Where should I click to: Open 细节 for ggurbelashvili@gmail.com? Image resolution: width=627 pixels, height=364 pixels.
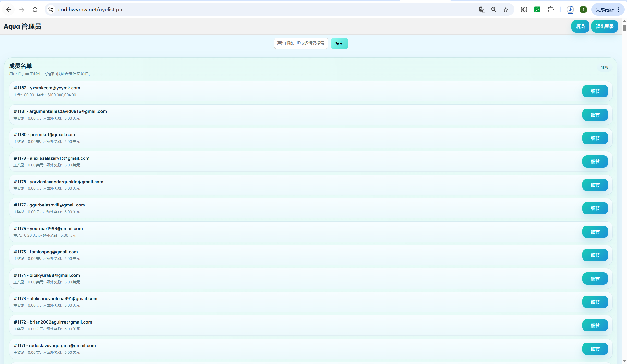(x=595, y=208)
